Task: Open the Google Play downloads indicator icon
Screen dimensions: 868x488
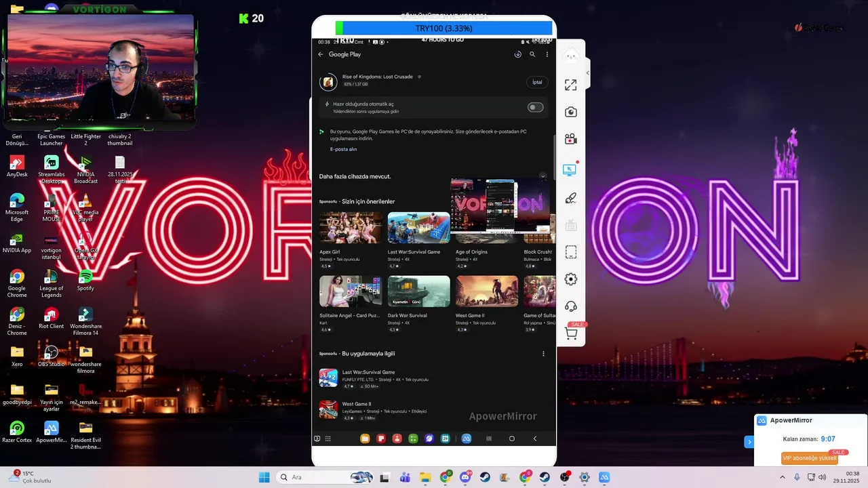Action: pos(518,54)
